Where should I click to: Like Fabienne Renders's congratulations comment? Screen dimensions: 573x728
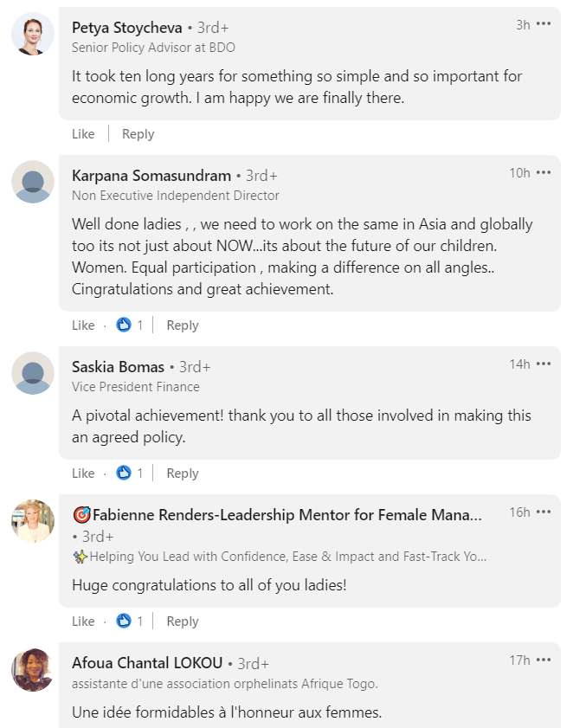(x=83, y=622)
